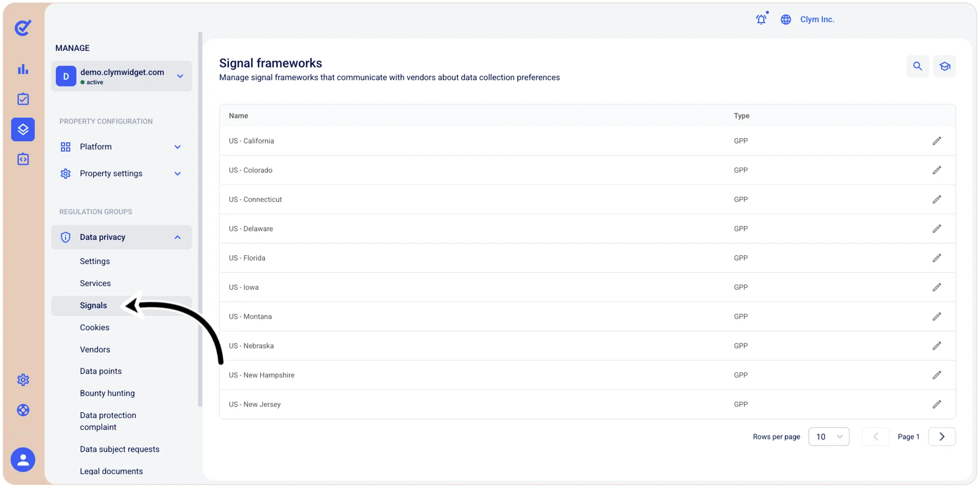Open the analytics bar chart sidebar icon
The height and width of the screenshot is (488, 980).
[23, 69]
